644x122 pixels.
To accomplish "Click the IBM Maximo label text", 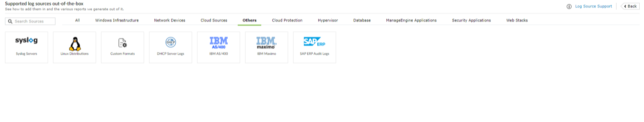I will point(267,54).
